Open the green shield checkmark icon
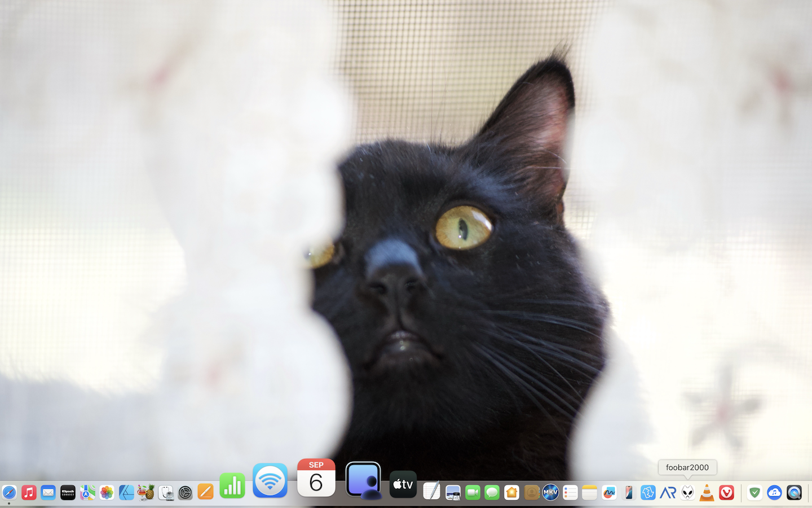The width and height of the screenshot is (812, 508). pos(754,493)
